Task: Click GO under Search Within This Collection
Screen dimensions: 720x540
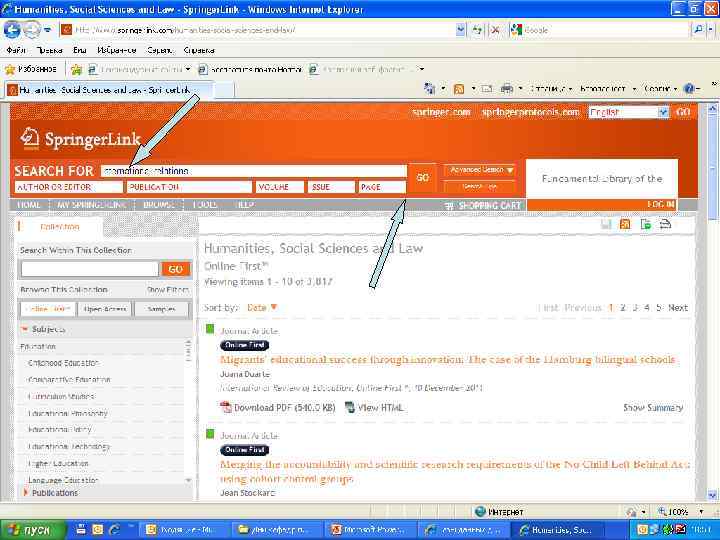Action: pyautogui.click(x=175, y=269)
